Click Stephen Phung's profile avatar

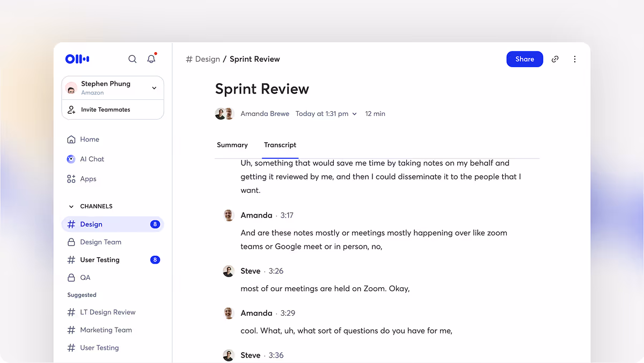pyautogui.click(x=71, y=88)
